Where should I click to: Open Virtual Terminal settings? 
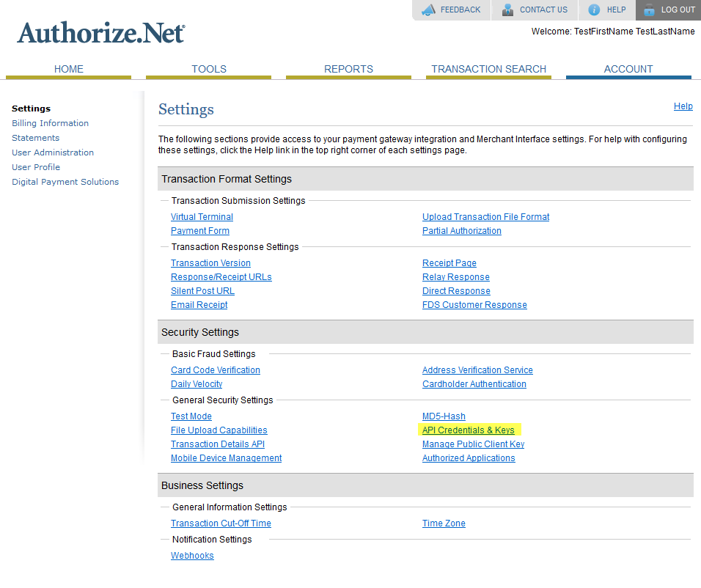(x=202, y=216)
